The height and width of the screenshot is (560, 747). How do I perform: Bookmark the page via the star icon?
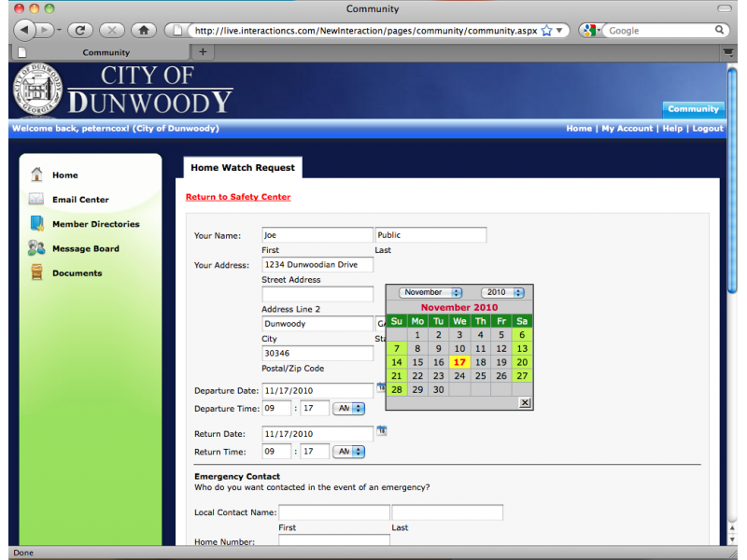pyautogui.click(x=548, y=29)
